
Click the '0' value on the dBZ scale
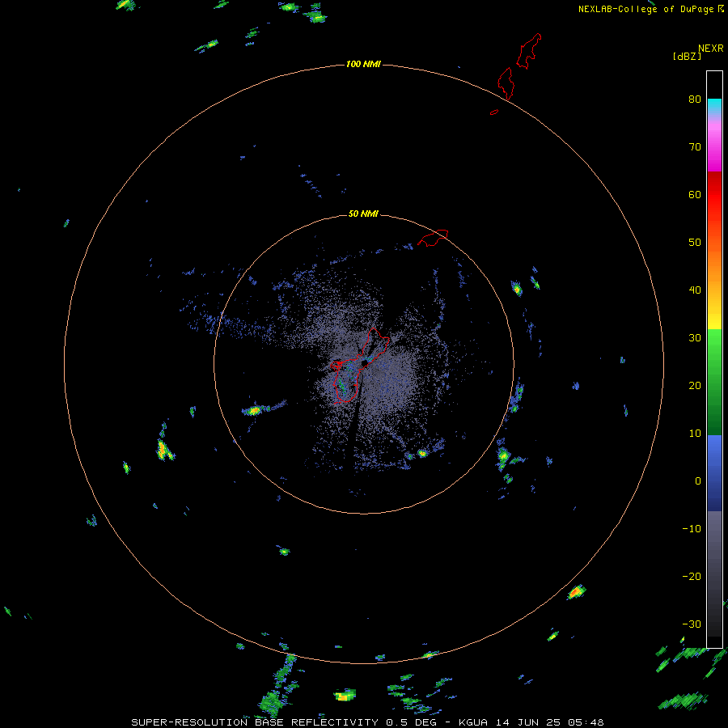(698, 481)
